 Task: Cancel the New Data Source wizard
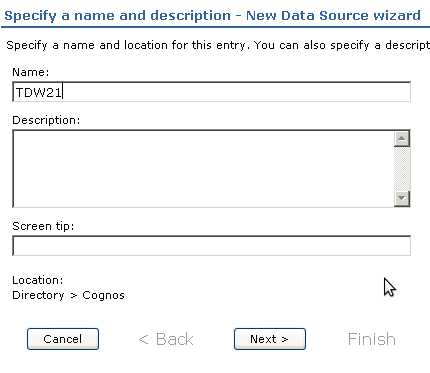[x=63, y=339]
